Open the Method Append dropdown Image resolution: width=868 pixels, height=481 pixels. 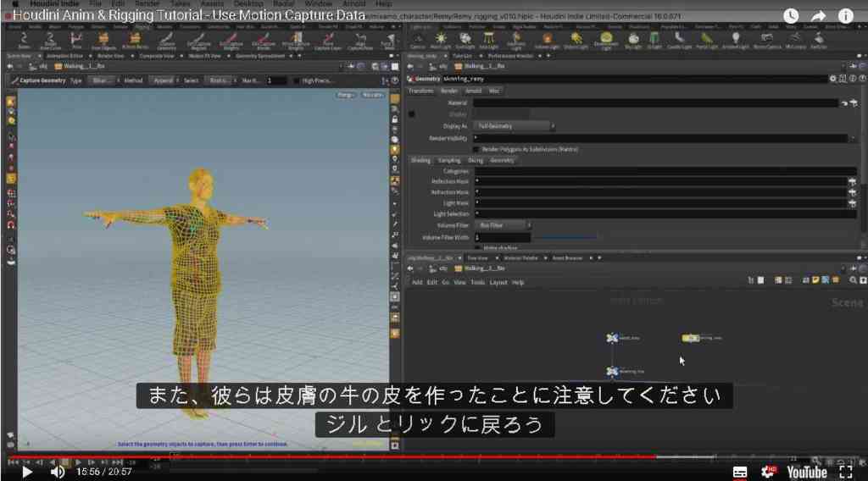[x=165, y=80]
